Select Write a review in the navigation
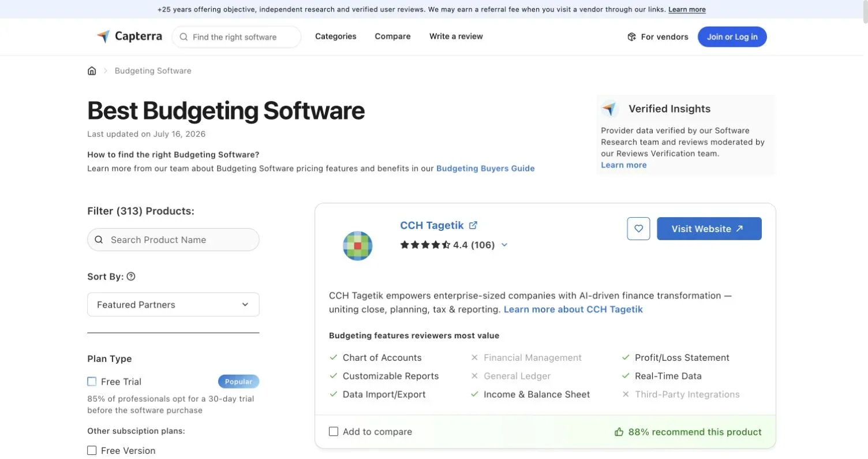This screenshot has width=868, height=459. coord(456,36)
